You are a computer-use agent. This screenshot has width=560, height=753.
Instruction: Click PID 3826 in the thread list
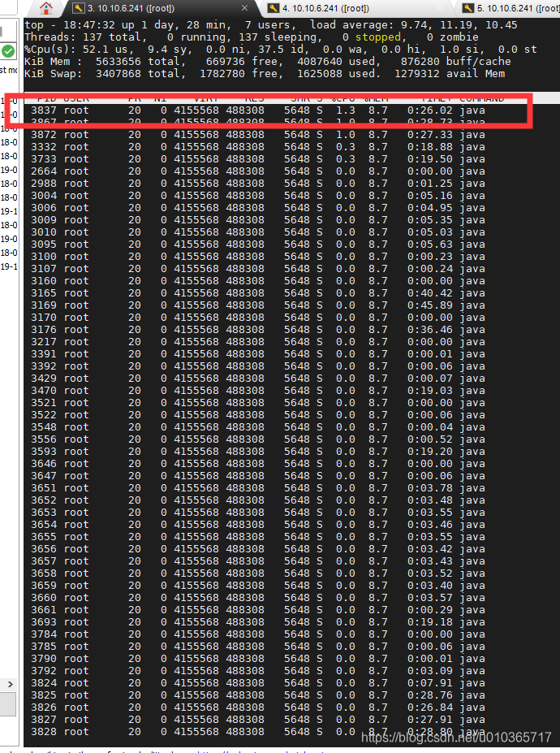44,708
